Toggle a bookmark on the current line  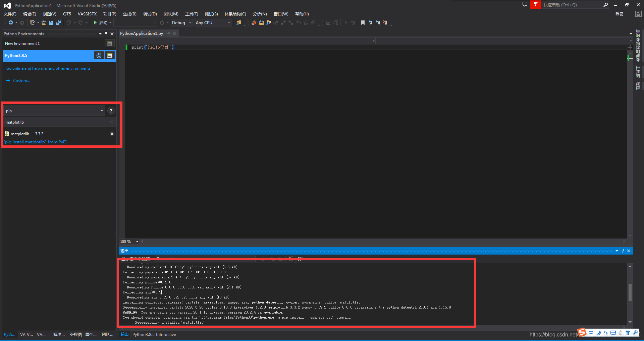[363, 23]
